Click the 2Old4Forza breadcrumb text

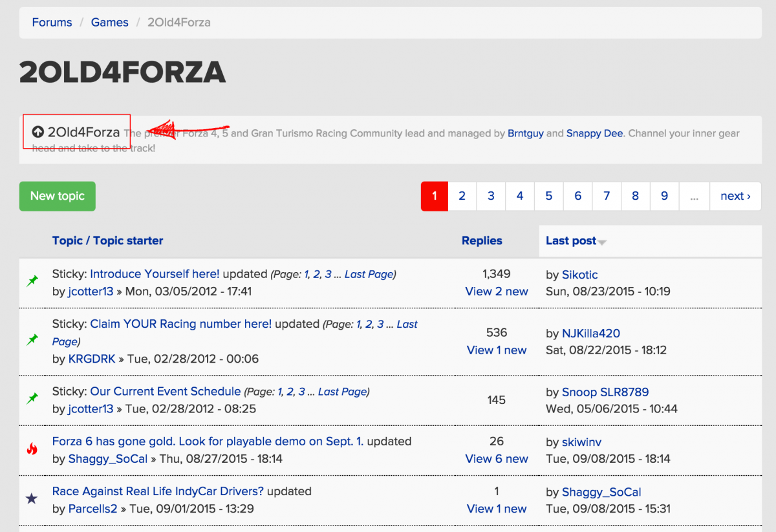[179, 23]
